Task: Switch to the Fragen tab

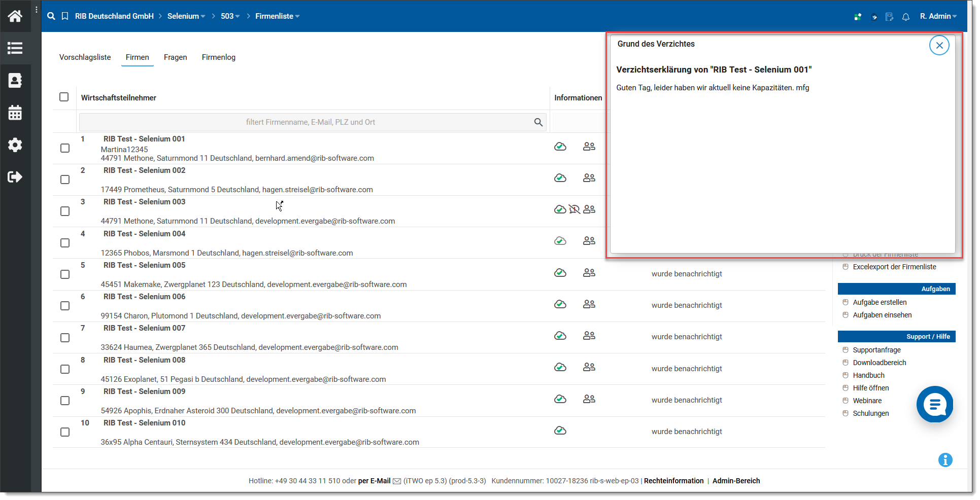Action: coord(176,57)
